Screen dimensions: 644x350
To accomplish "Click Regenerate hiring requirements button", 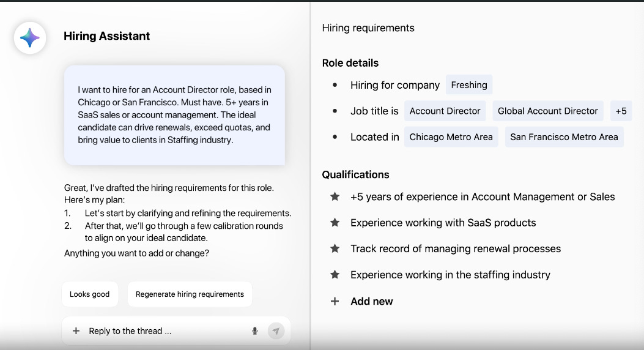I will 190,294.
